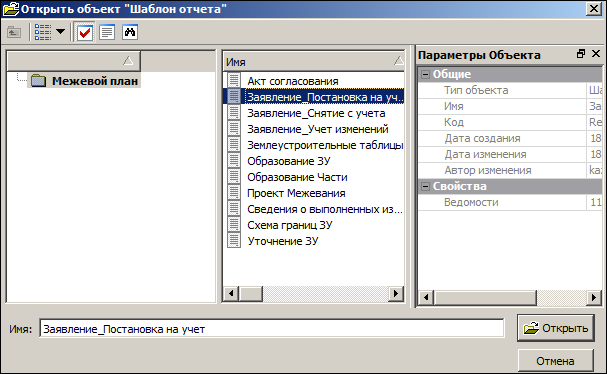Select Схема границ ЗУ template
The image size is (607, 374).
[x=290, y=225]
